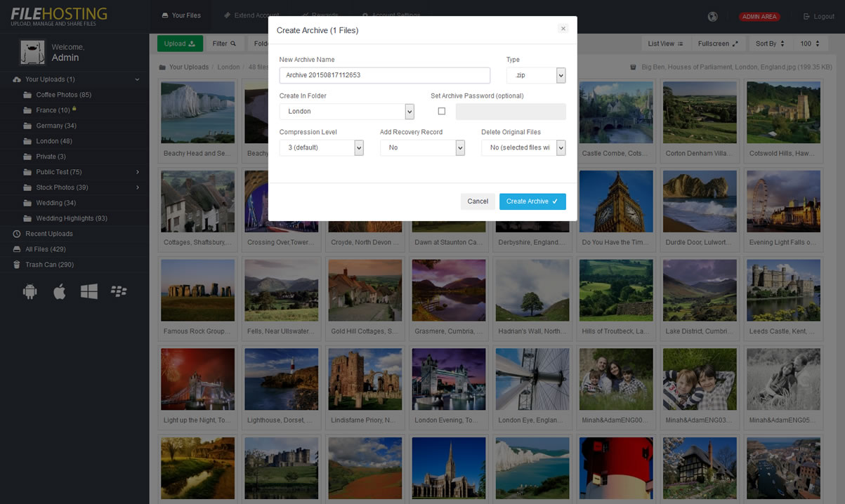Select the Lighthouse, Dorset thumbnail
Screen dimensions: 845x504
282,379
